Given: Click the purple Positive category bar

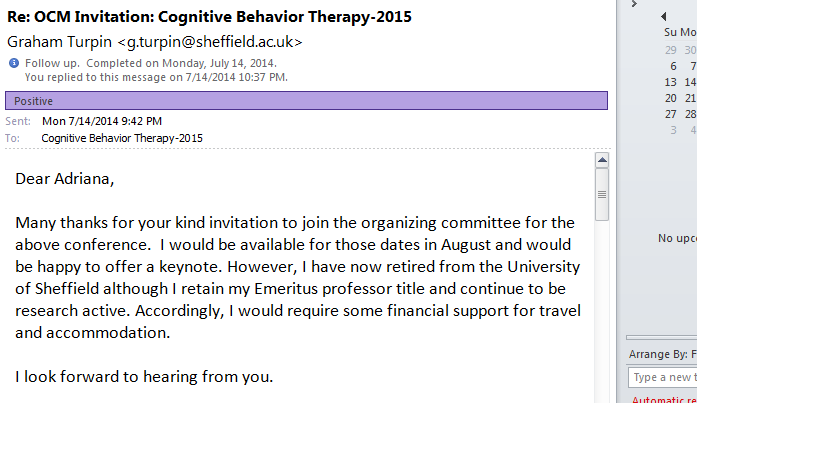Looking at the screenshot, I should pos(306,101).
